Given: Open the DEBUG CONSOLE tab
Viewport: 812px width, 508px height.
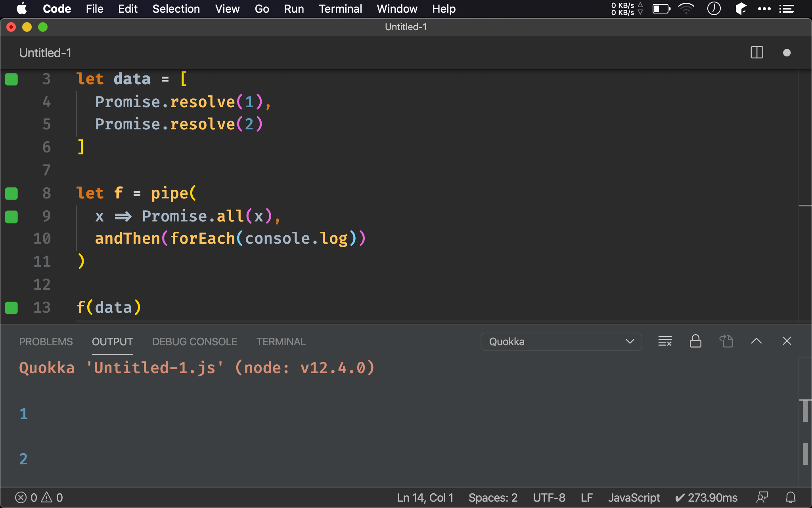Looking at the screenshot, I should tap(195, 342).
